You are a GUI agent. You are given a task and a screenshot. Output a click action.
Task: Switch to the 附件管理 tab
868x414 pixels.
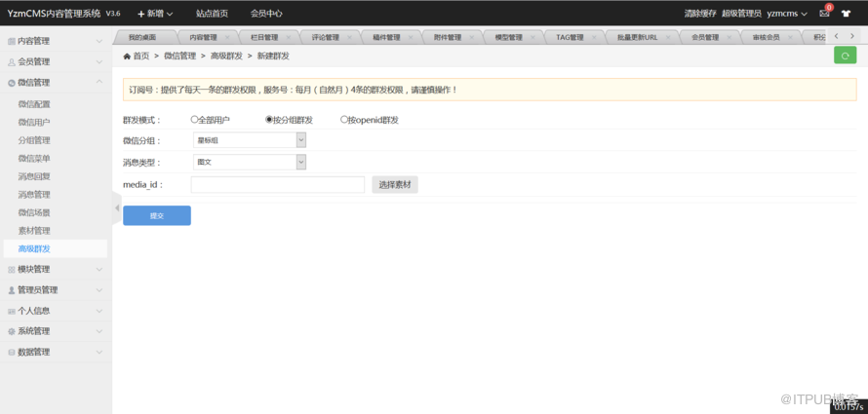coord(448,38)
